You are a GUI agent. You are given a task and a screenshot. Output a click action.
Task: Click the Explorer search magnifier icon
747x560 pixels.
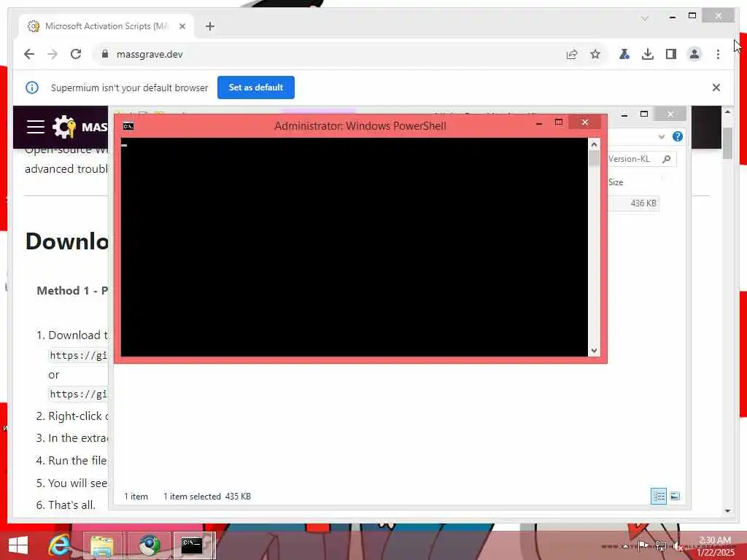[x=667, y=159]
